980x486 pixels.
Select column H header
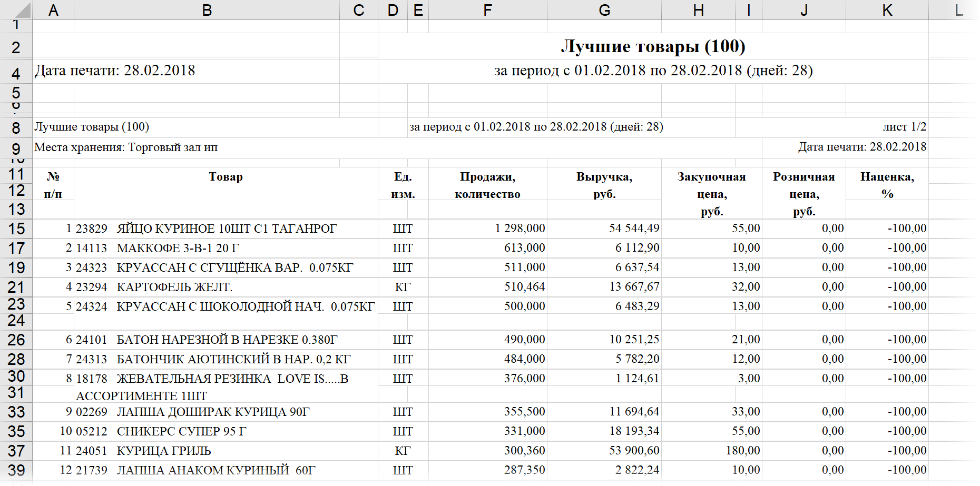[699, 10]
